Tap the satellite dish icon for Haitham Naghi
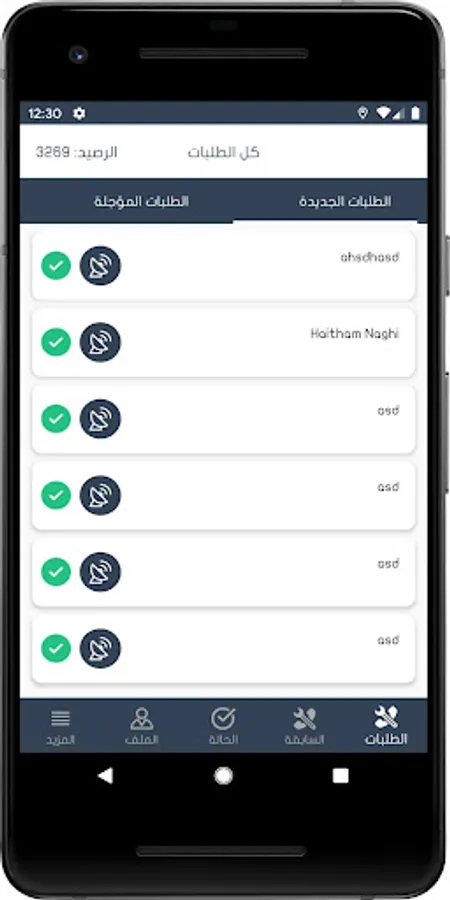The height and width of the screenshot is (900, 450). click(100, 342)
